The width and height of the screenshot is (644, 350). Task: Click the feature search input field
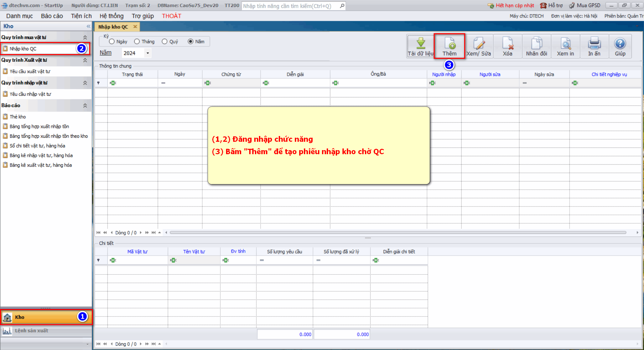point(290,6)
